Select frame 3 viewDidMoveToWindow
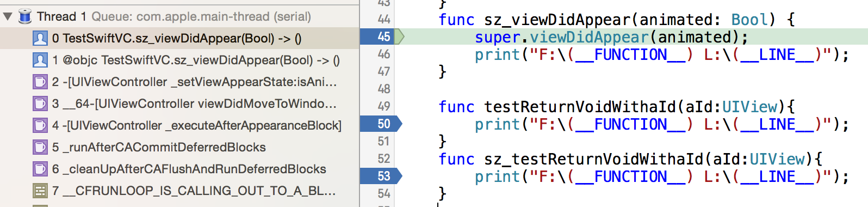The width and height of the screenshot is (868, 207). [179, 103]
